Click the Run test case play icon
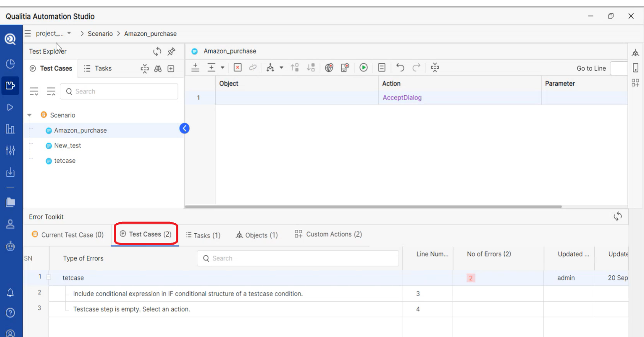Viewport: 644px width, 337px height. [x=363, y=67]
